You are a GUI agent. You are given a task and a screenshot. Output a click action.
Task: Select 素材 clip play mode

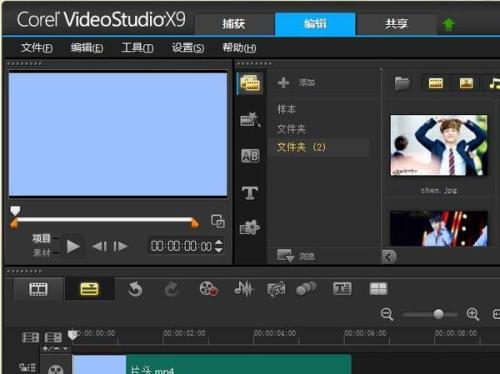click(x=41, y=253)
